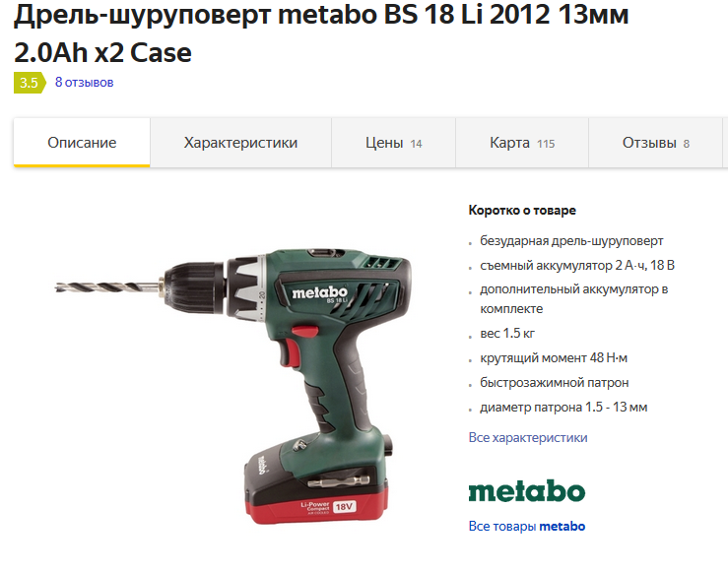
Task: Click the green metabo brand logo
Action: tap(527, 491)
